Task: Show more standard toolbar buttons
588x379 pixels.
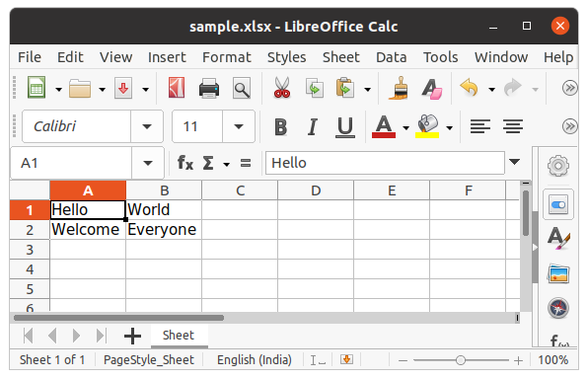Action: tap(569, 88)
